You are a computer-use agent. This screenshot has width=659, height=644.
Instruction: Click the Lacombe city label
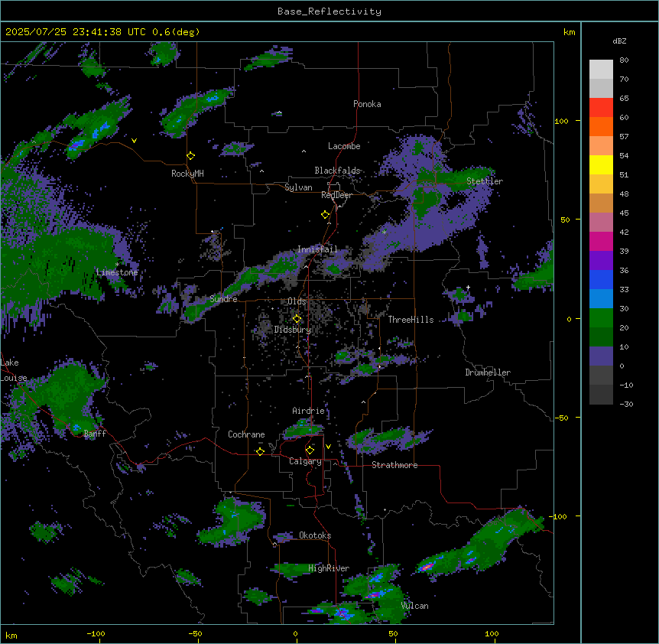click(x=344, y=146)
